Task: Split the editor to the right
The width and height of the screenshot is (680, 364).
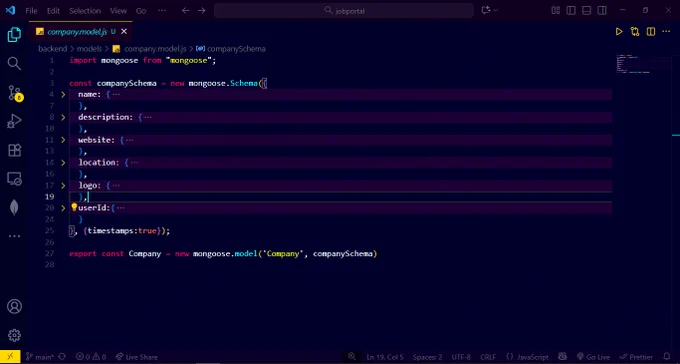Action: [651, 31]
